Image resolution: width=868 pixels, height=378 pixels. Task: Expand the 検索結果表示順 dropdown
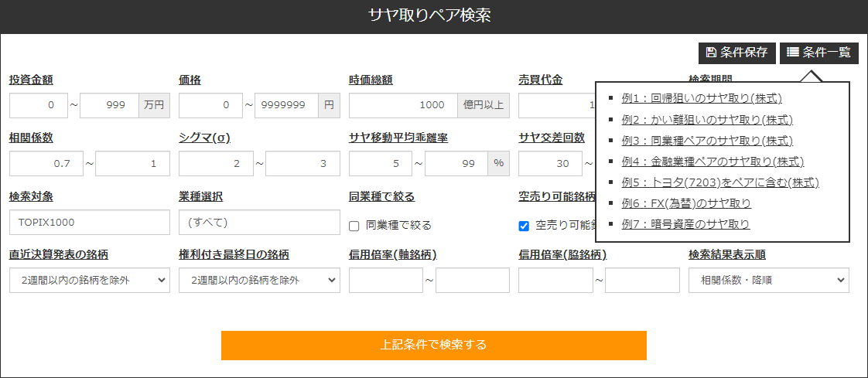(x=768, y=281)
